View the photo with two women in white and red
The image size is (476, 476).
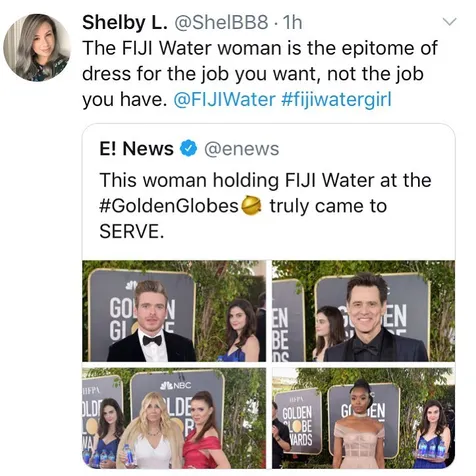pos(174,418)
